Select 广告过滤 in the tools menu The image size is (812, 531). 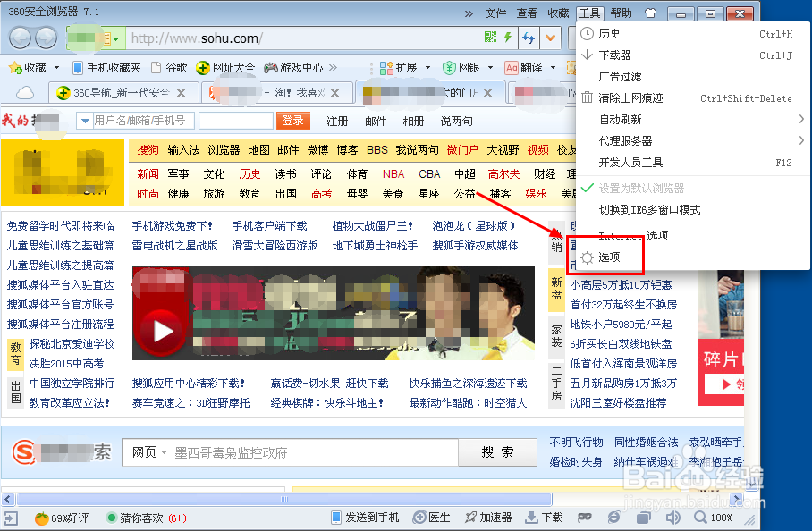coord(693,77)
